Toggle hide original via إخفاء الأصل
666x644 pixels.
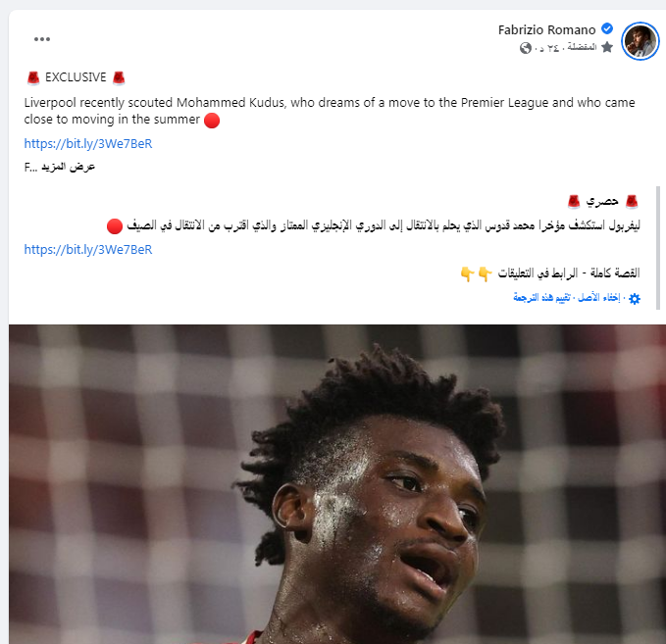pyautogui.click(x=599, y=298)
